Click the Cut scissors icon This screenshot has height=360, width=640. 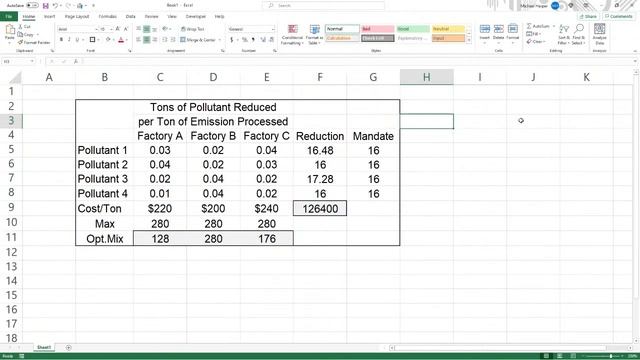tap(21, 26)
